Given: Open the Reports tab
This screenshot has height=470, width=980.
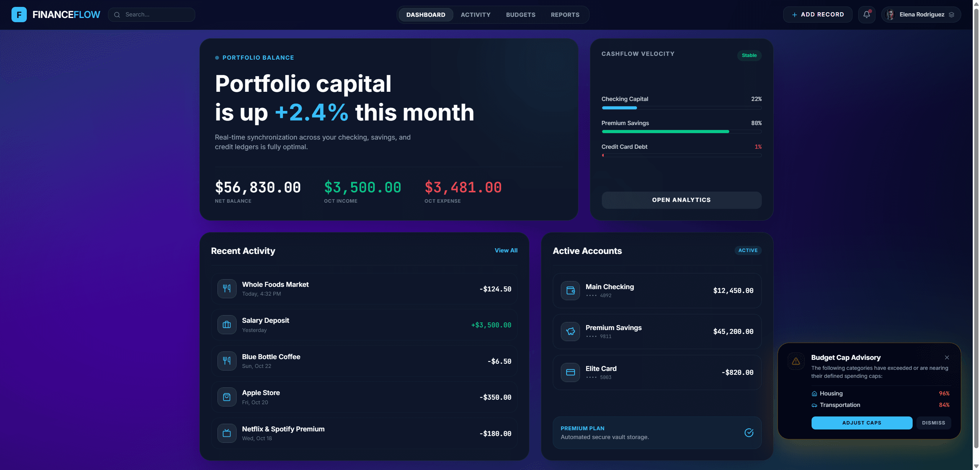Looking at the screenshot, I should pos(565,15).
